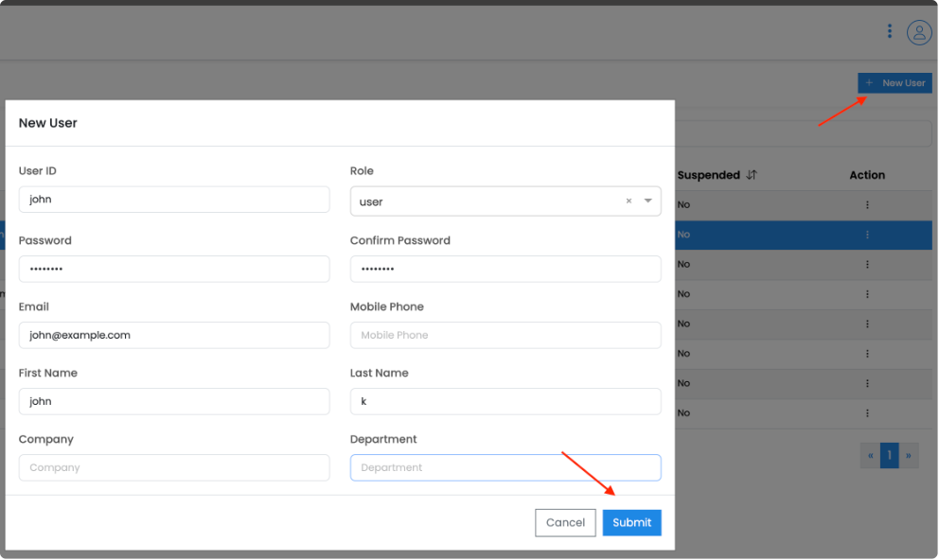Edit the Last Name field containing k

pyautogui.click(x=505, y=401)
